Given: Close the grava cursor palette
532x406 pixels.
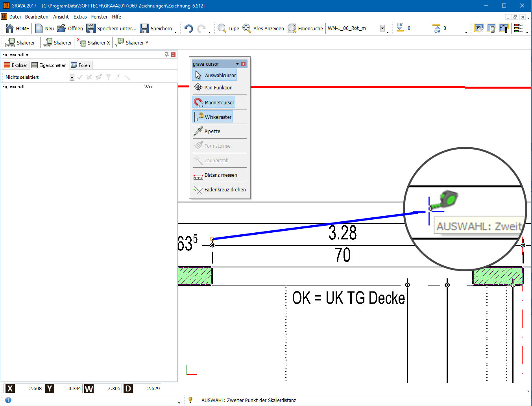Looking at the screenshot, I should 244,64.
